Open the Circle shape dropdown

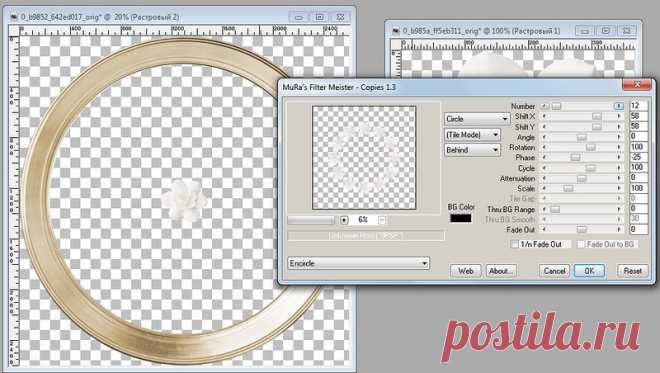[477, 119]
